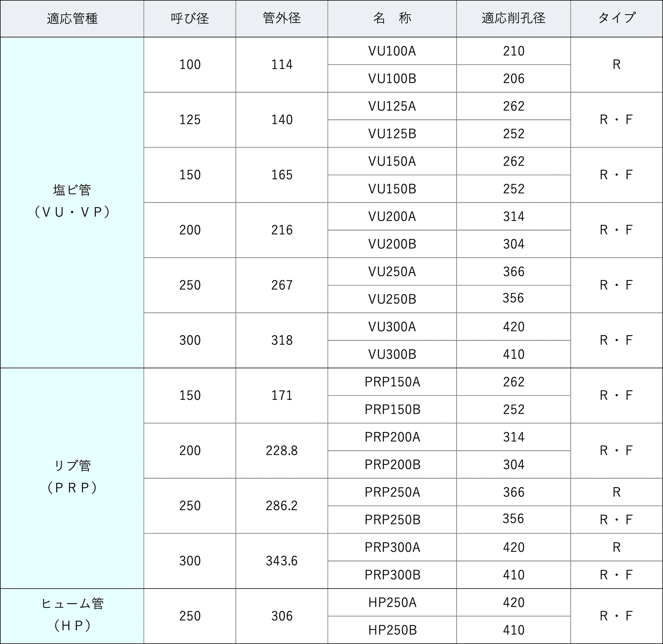Click outer diameter value 343.6
663x644 pixels.
tap(282, 561)
